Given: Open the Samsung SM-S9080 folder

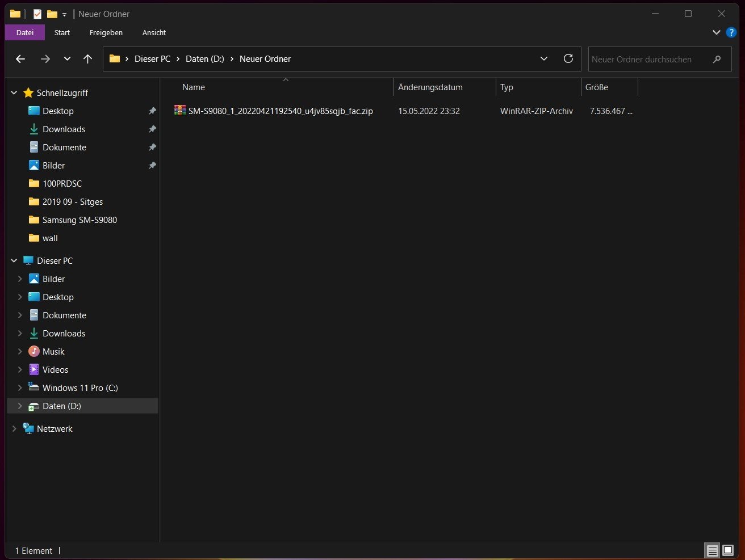Looking at the screenshot, I should coord(79,220).
